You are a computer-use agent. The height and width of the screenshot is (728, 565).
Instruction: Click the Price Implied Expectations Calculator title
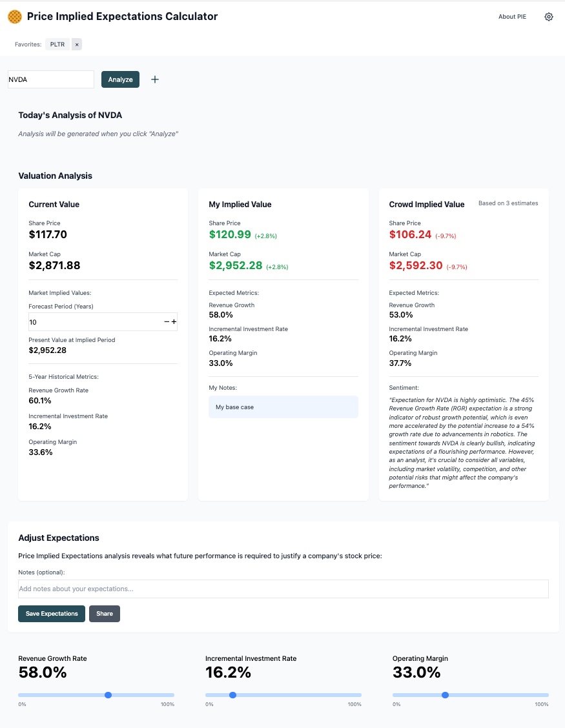pyautogui.click(x=122, y=16)
